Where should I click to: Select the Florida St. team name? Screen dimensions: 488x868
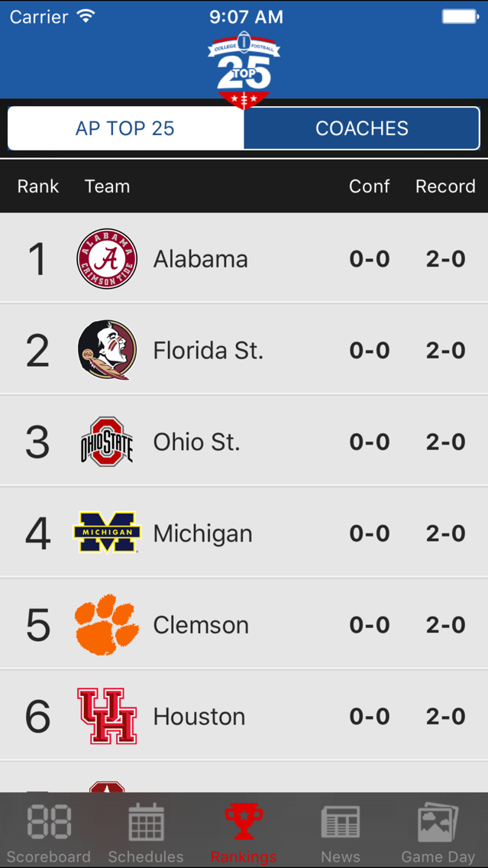click(208, 351)
